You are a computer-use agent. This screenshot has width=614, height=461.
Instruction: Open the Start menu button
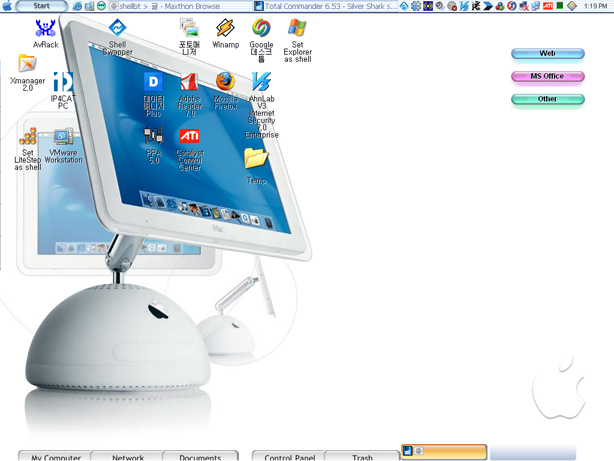tap(42, 6)
